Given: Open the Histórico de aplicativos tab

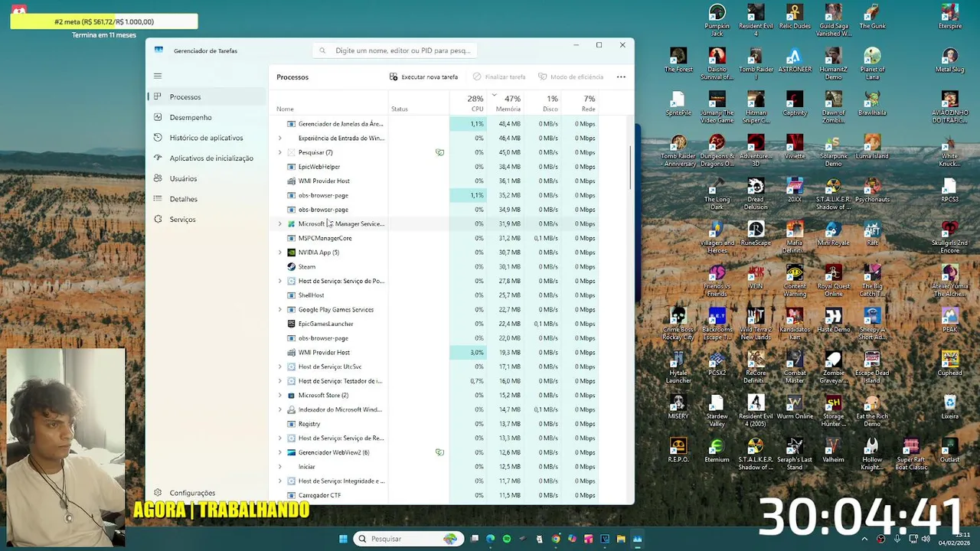Looking at the screenshot, I should point(206,138).
